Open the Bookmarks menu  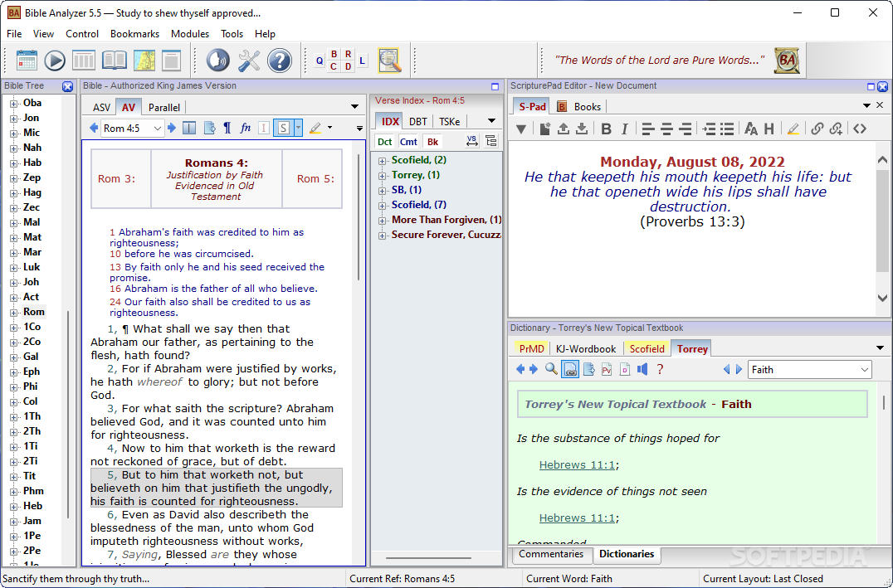click(x=135, y=33)
